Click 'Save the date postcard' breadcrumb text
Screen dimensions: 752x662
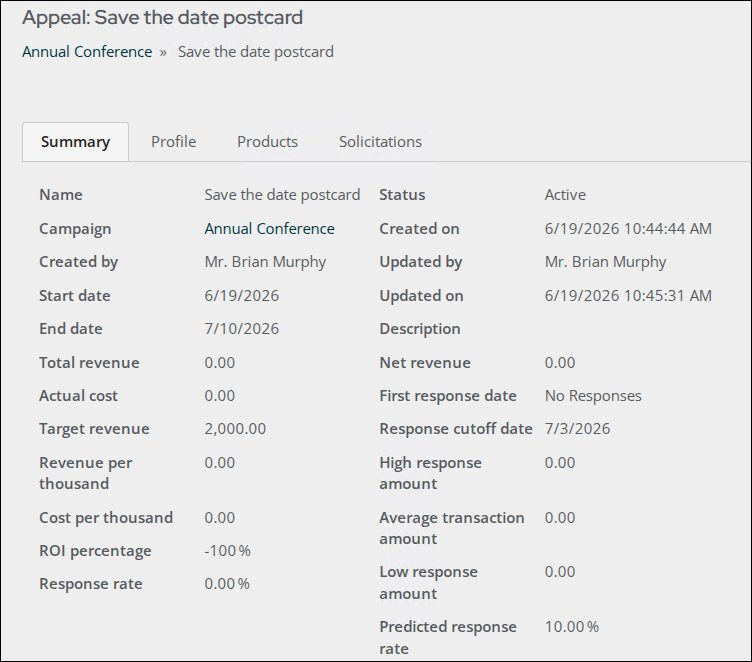(x=256, y=52)
